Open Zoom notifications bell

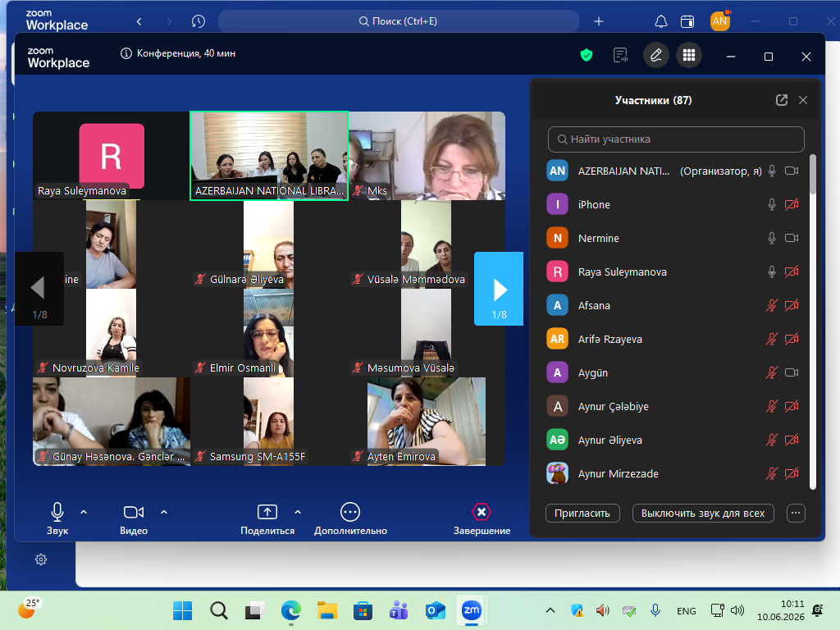pyautogui.click(x=661, y=21)
